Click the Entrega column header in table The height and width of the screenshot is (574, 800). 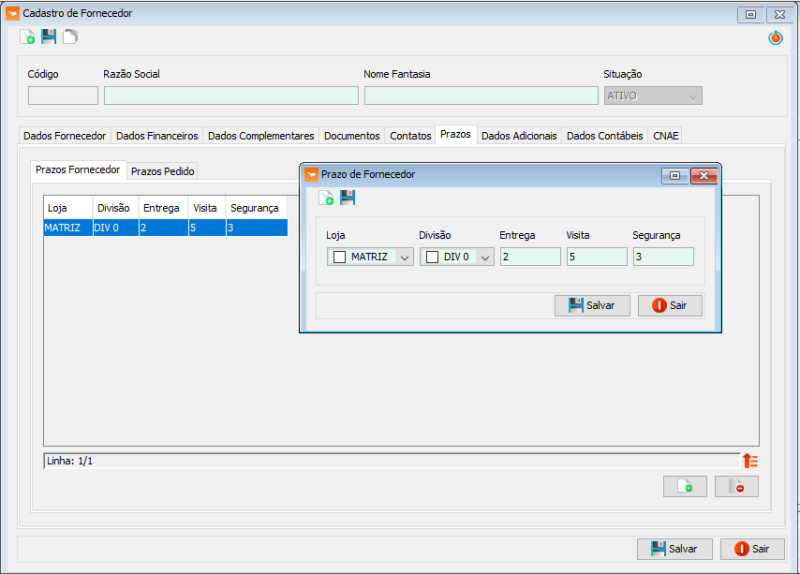coord(163,208)
